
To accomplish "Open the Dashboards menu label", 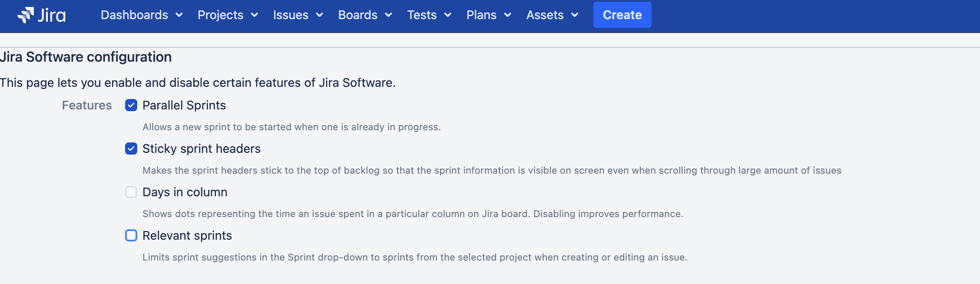I will [x=134, y=15].
